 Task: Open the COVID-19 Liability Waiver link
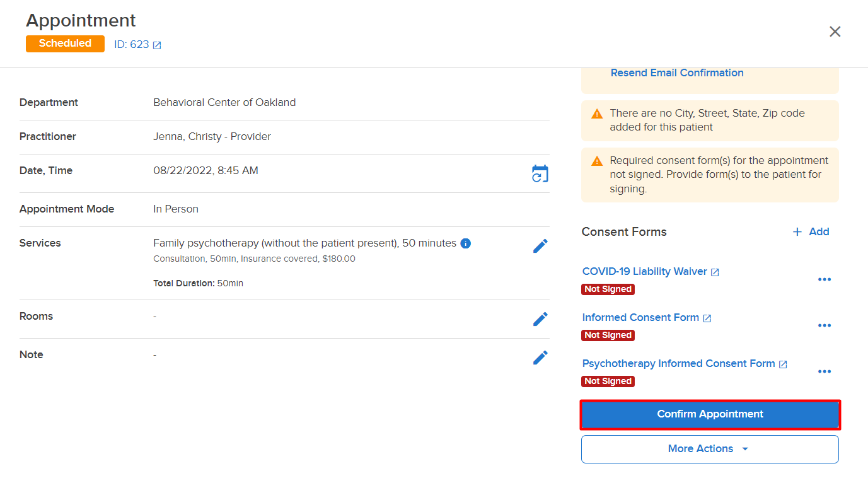pos(644,271)
